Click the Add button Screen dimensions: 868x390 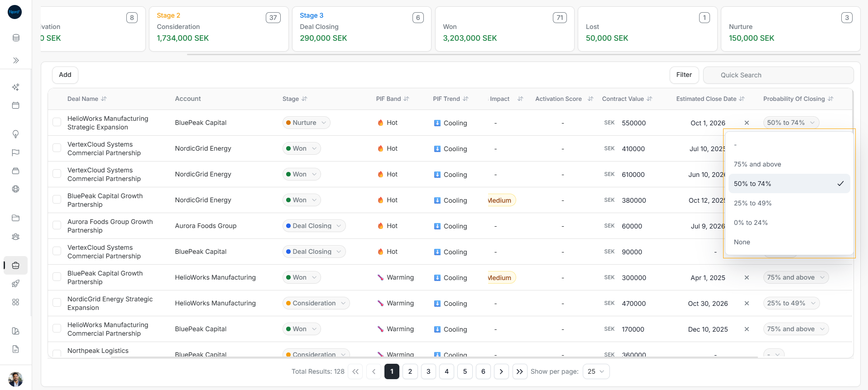coord(65,75)
